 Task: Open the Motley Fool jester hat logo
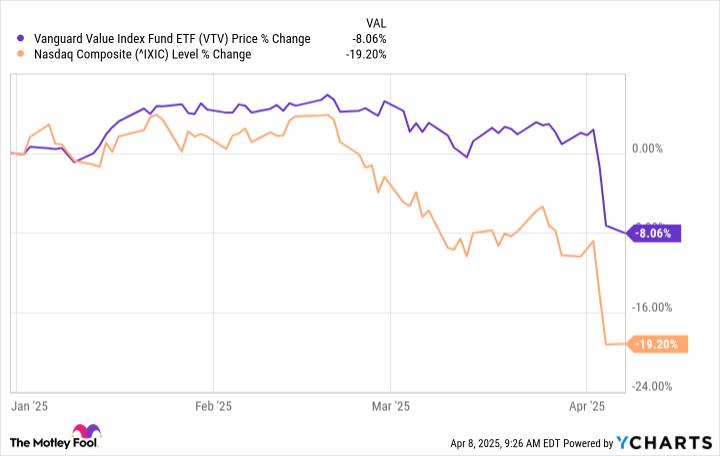point(86,431)
